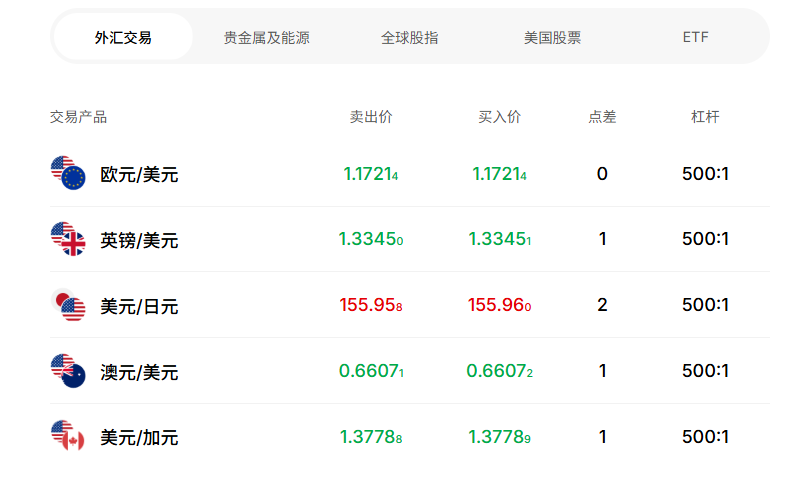Open the 美元/日元 product name
The image size is (808, 477).
pos(139,306)
